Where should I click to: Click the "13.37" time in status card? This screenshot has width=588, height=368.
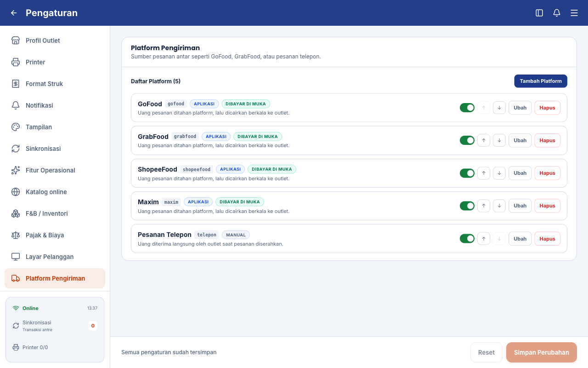point(92,308)
